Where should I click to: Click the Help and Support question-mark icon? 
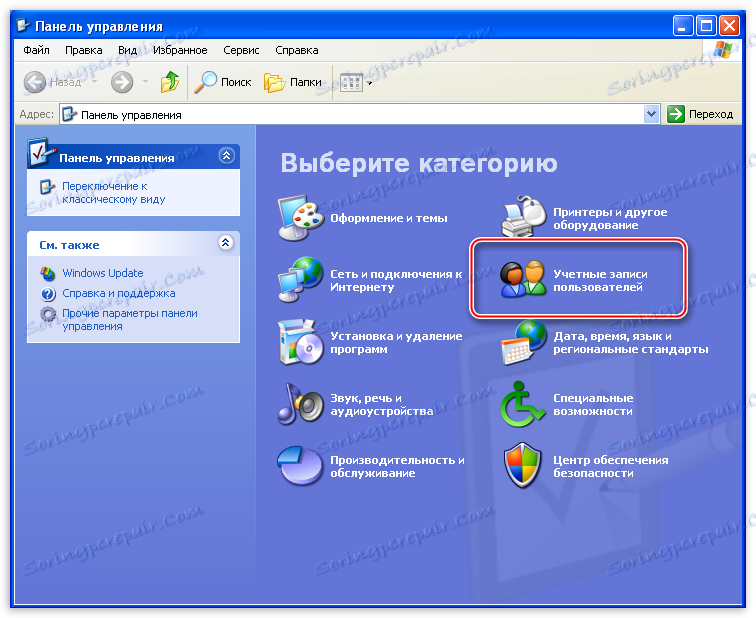pyautogui.click(x=48, y=294)
